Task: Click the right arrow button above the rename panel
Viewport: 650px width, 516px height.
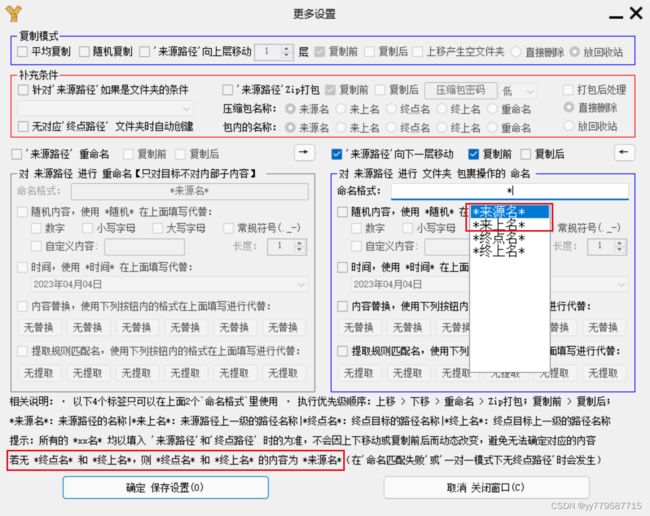Action: tap(304, 152)
